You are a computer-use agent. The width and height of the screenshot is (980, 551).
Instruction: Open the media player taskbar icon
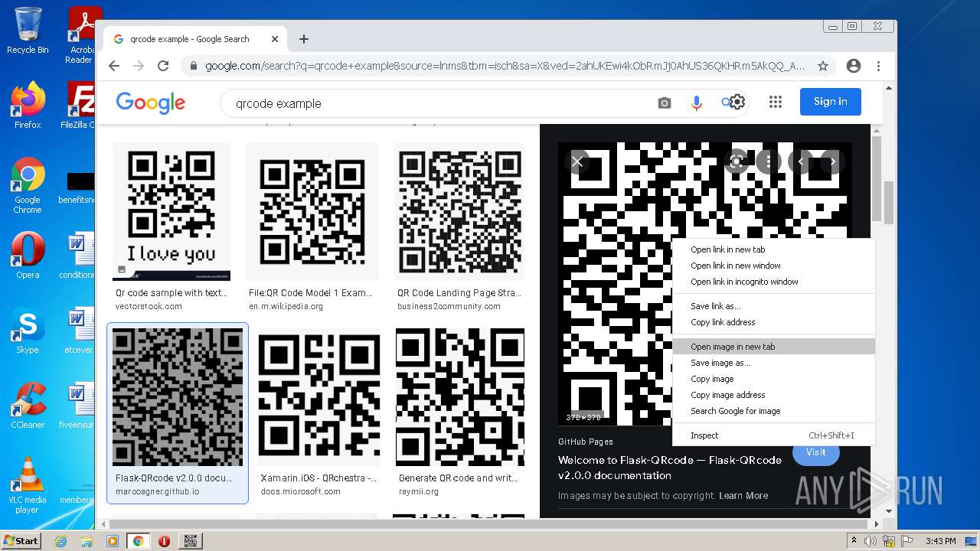(x=112, y=541)
